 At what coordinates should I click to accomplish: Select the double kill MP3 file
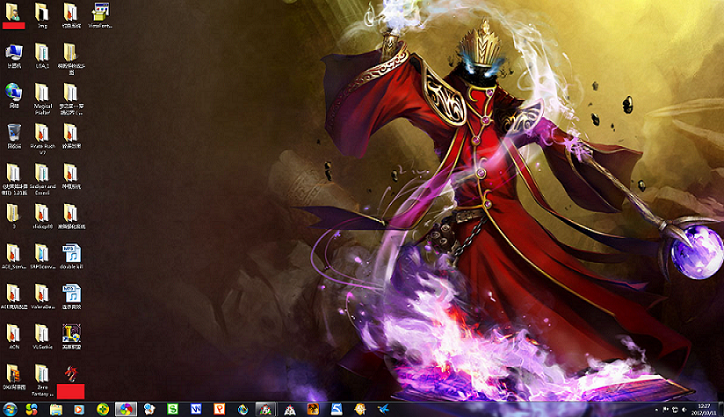(x=71, y=257)
